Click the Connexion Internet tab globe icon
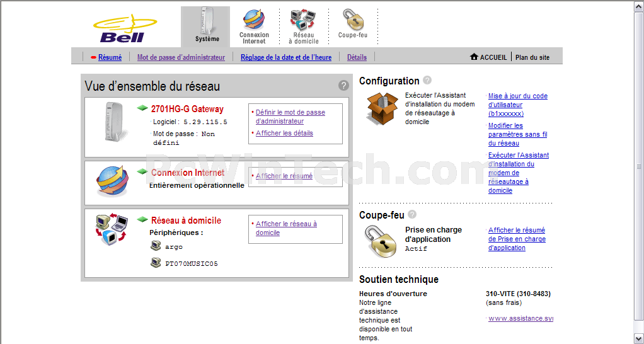Screen dimensions: 644x344 254,20
